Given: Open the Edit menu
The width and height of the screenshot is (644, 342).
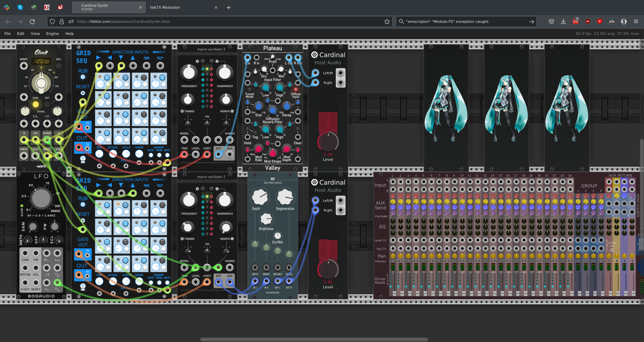Looking at the screenshot, I should 21,33.
